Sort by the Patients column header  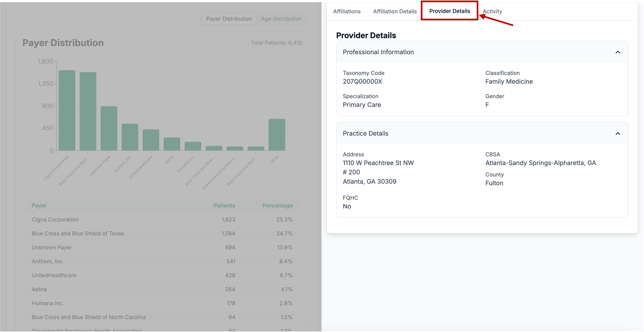click(x=224, y=205)
